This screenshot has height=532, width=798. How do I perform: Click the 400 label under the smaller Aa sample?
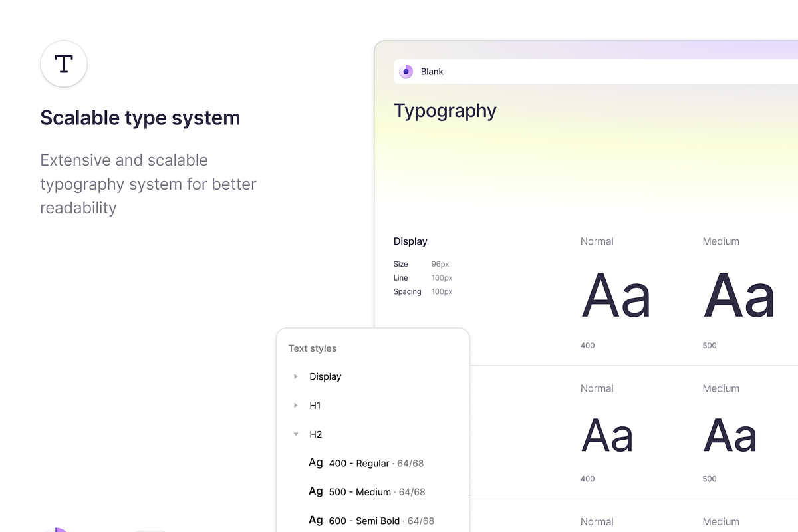click(588, 479)
